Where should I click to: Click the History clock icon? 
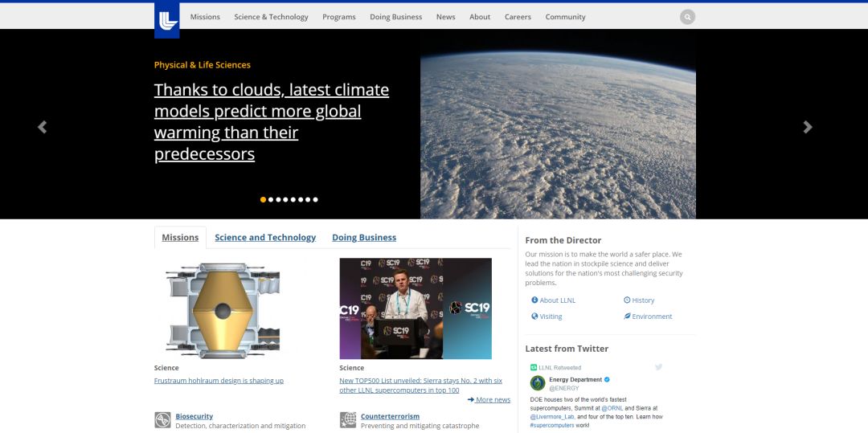627,300
